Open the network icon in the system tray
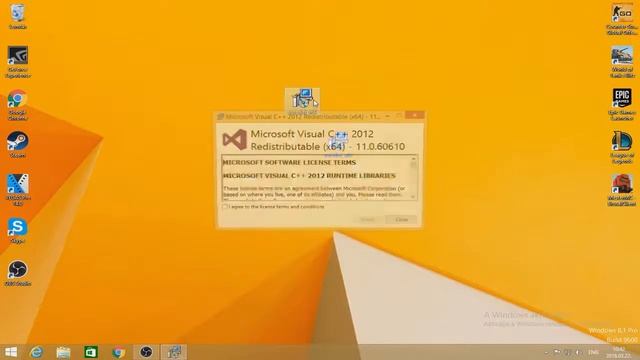The image size is (640, 360). [x=568, y=352]
